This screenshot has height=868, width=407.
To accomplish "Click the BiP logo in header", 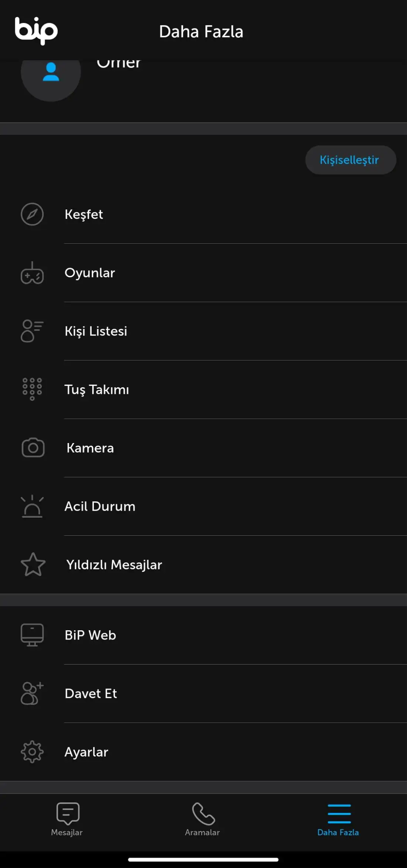I will point(36,31).
